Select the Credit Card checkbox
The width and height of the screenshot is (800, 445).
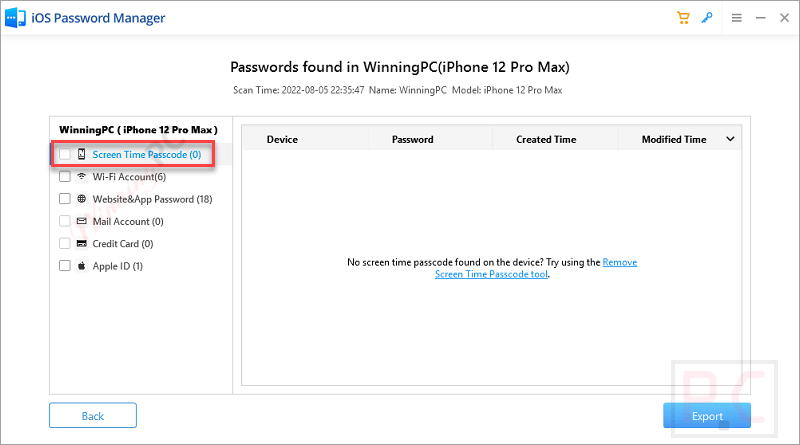[65, 243]
